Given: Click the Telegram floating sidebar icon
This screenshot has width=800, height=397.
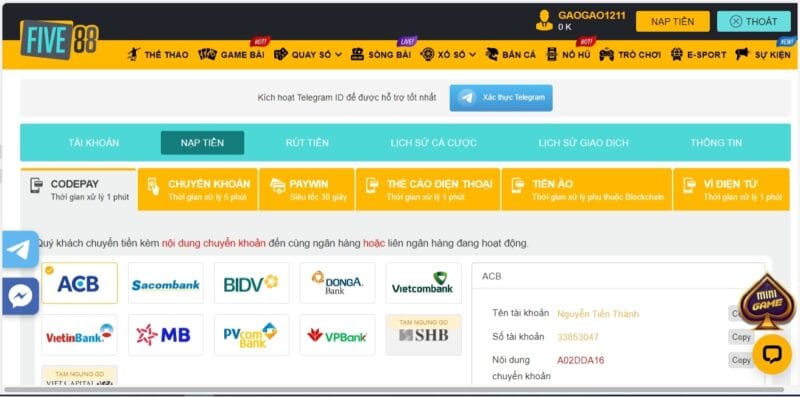Looking at the screenshot, I should [20, 250].
